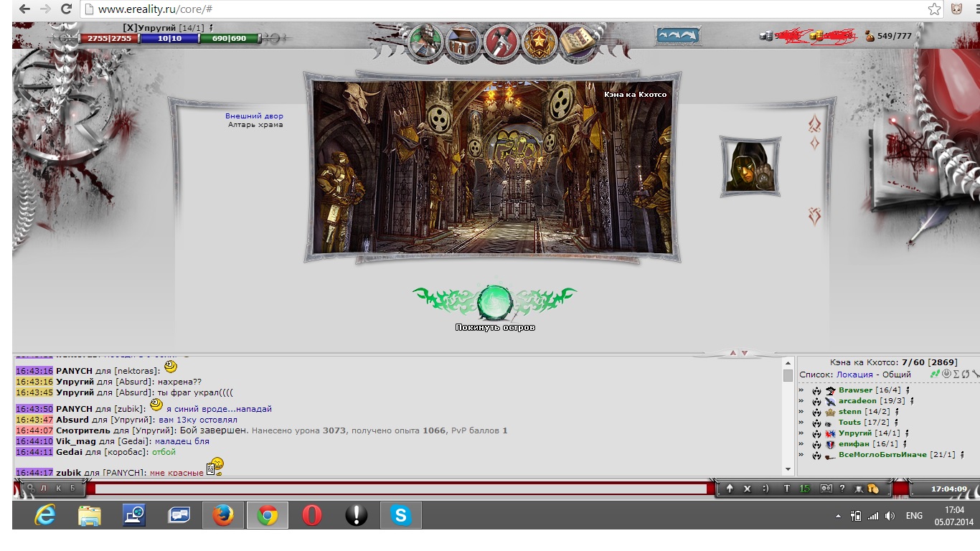The image size is (980, 551).
Task: Select player stenn in the list
Action: click(x=850, y=412)
